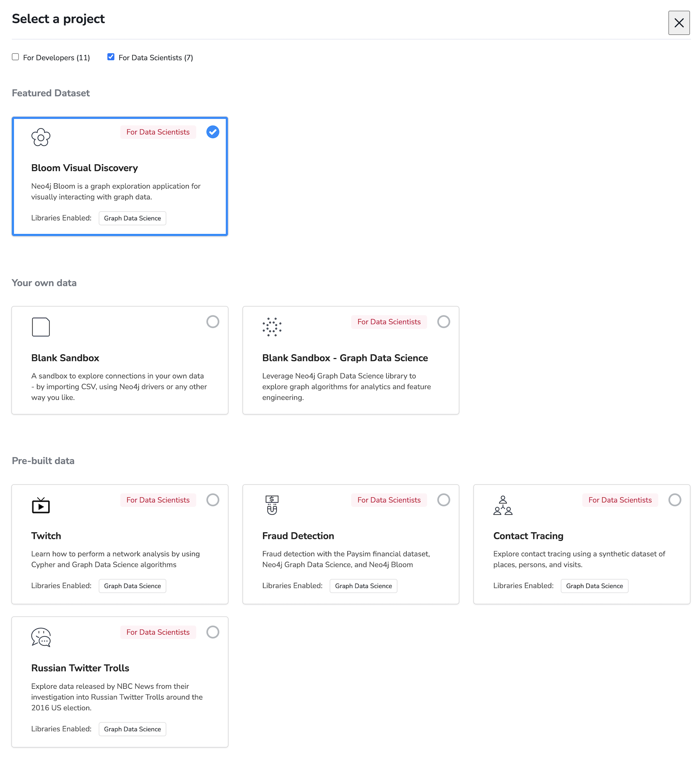Select the Contact Tracing radio button
700x759 pixels.
click(x=675, y=500)
